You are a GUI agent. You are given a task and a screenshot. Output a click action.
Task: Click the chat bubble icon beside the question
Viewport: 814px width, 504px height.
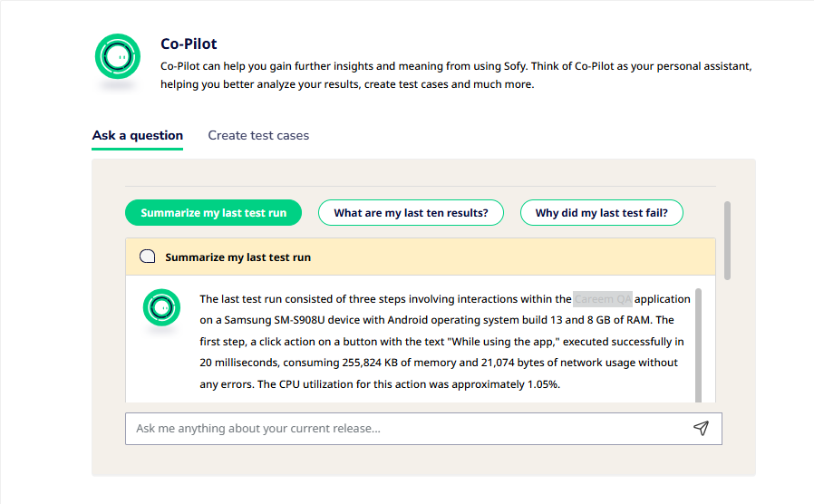click(148, 257)
